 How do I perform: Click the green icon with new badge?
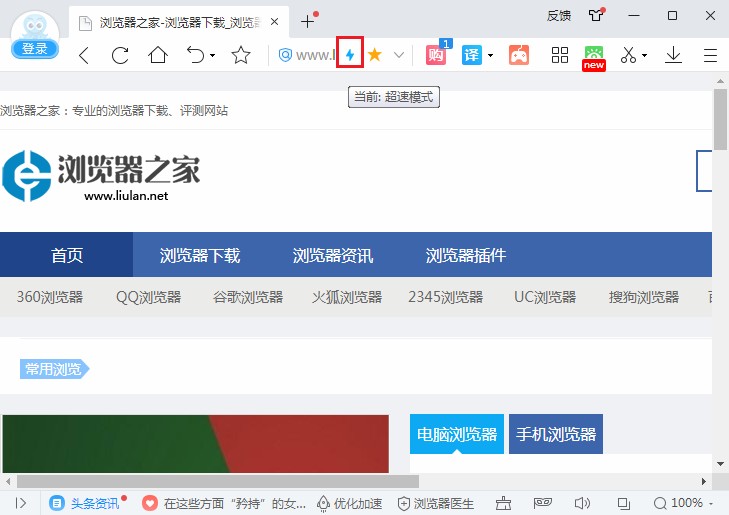point(594,58)
